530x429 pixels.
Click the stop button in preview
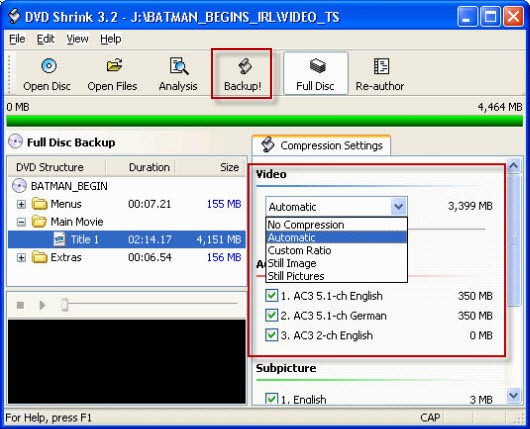20,305
